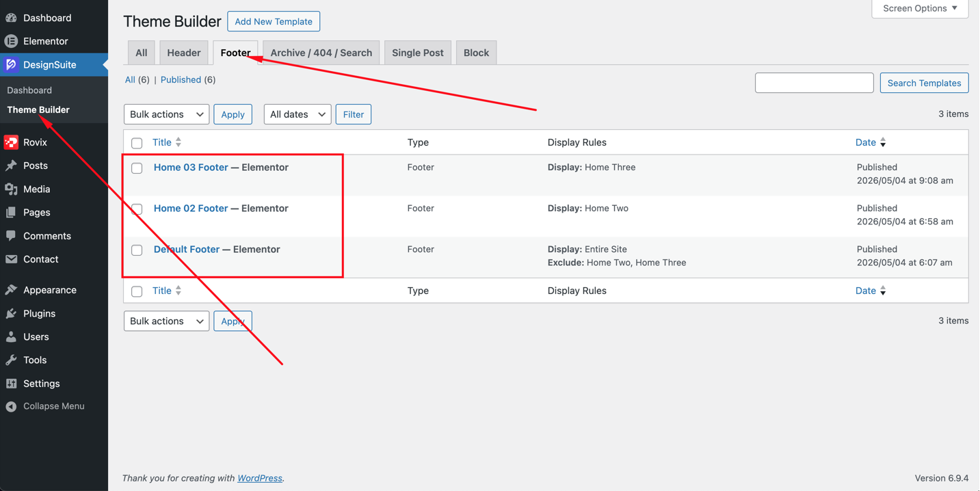980x491 pixels.
Task: Focus the template search input field
Action: [x=814, y=83]
